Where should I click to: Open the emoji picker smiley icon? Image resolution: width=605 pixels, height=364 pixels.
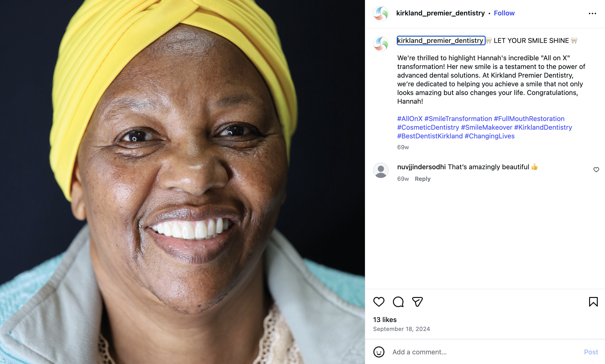click(379, 352)
